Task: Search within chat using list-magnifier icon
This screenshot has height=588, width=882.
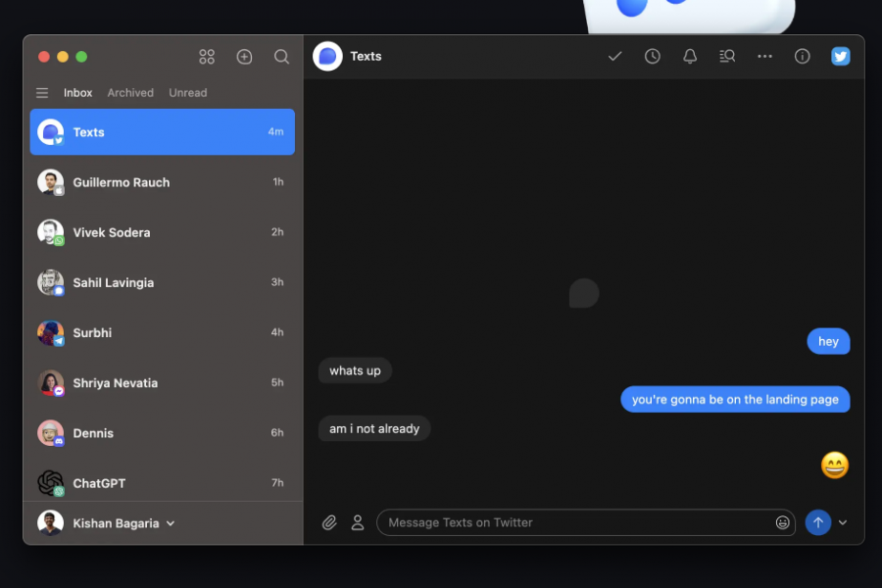Action: pyautogui.click(x=727, y=56)
